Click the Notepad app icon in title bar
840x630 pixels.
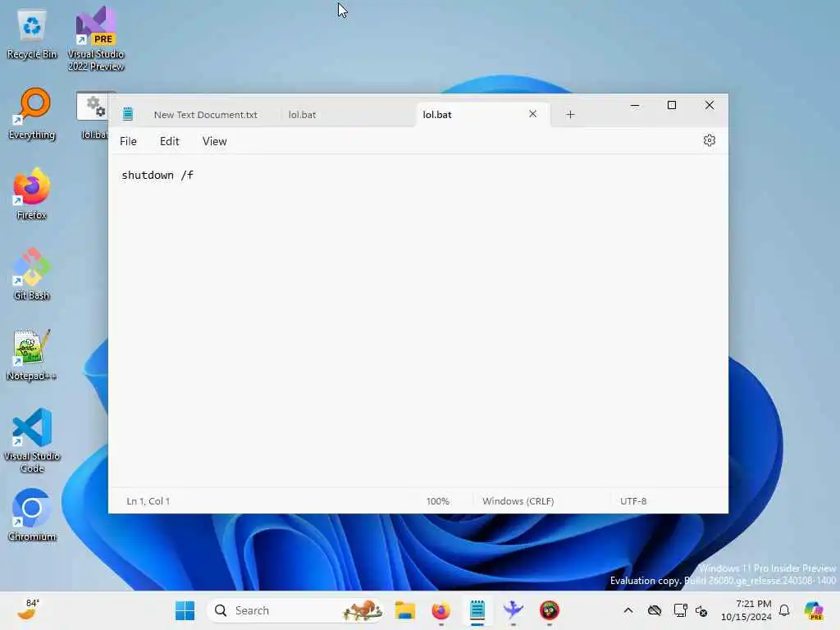[127, 113]
